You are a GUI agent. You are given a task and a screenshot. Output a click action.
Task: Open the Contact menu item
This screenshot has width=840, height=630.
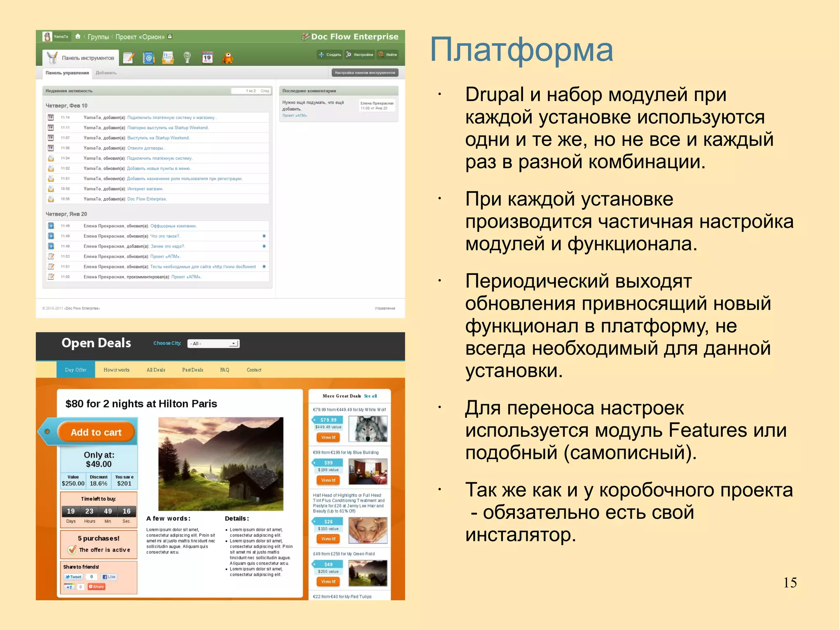[x=254, y=370]
